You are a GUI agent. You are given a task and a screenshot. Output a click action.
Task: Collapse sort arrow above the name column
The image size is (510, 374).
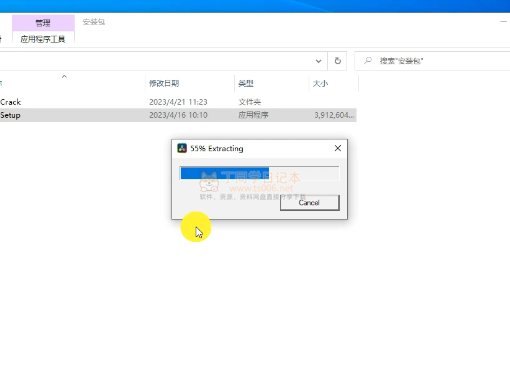pos(64,77)
